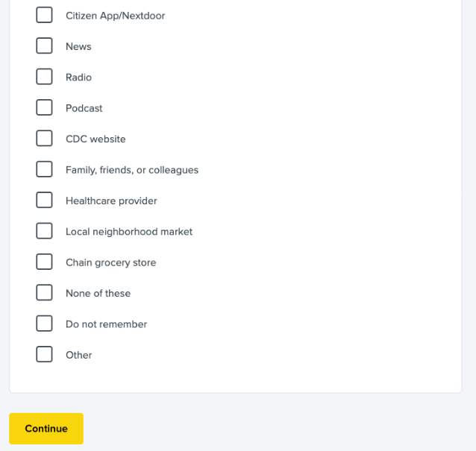Check the Do not remember box
Image resolution: width=476 pixels, height=451 pixels.
click(44, 324)
